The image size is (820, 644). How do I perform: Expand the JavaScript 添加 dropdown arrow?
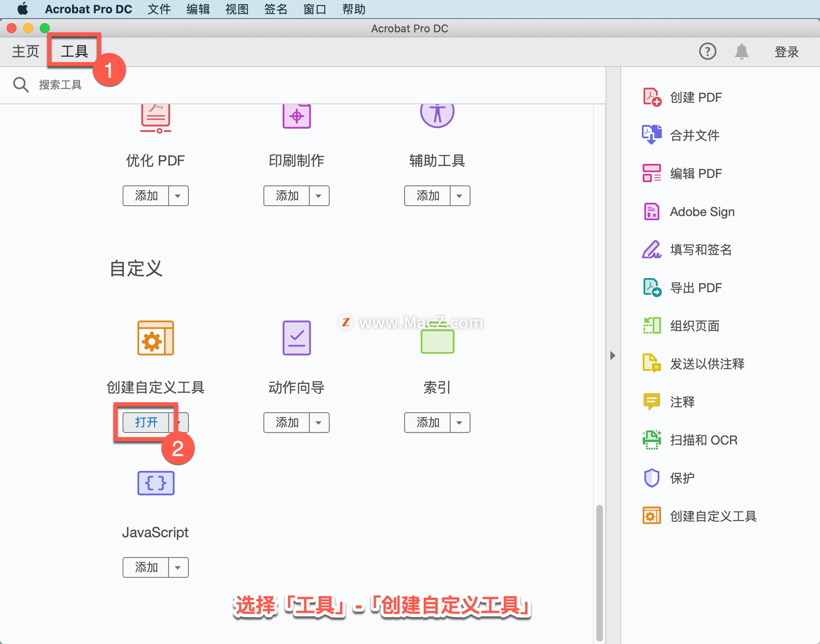(178, 568)
